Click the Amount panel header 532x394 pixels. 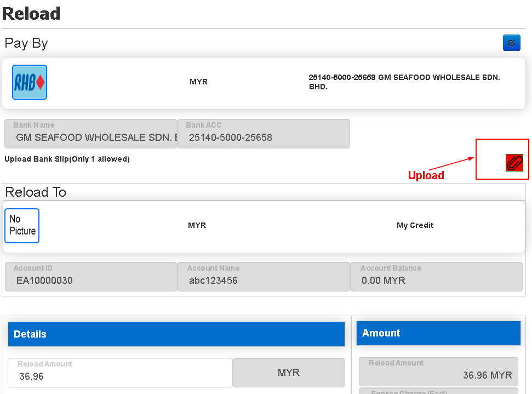(438, 333)
